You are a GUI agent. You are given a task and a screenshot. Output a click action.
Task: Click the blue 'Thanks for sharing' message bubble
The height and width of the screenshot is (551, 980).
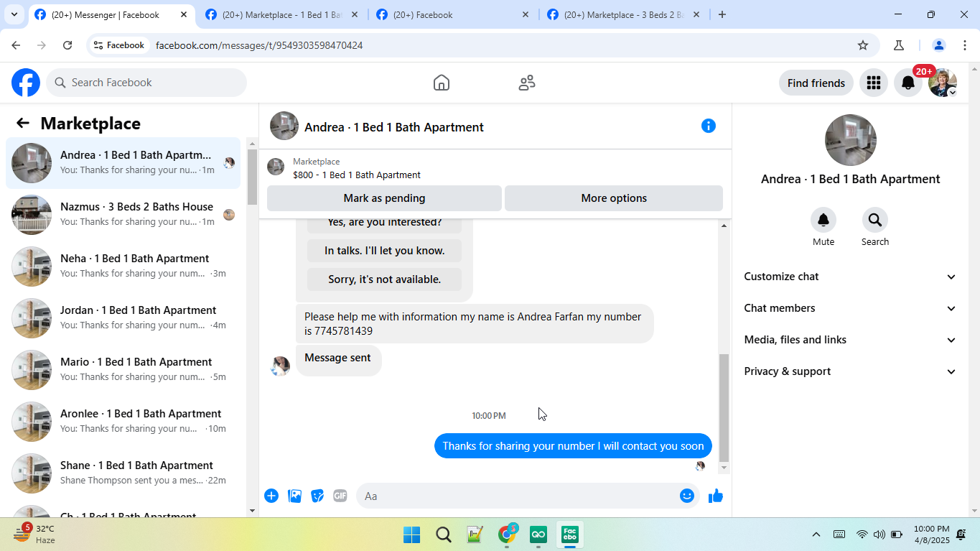pyautogui.click(x=573, y=446)
